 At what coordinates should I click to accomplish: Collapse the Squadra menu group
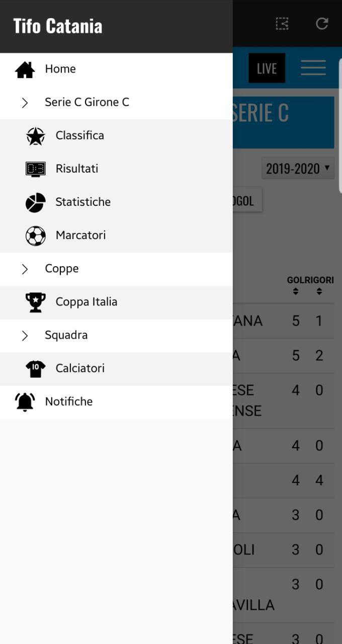click(25, 335)
